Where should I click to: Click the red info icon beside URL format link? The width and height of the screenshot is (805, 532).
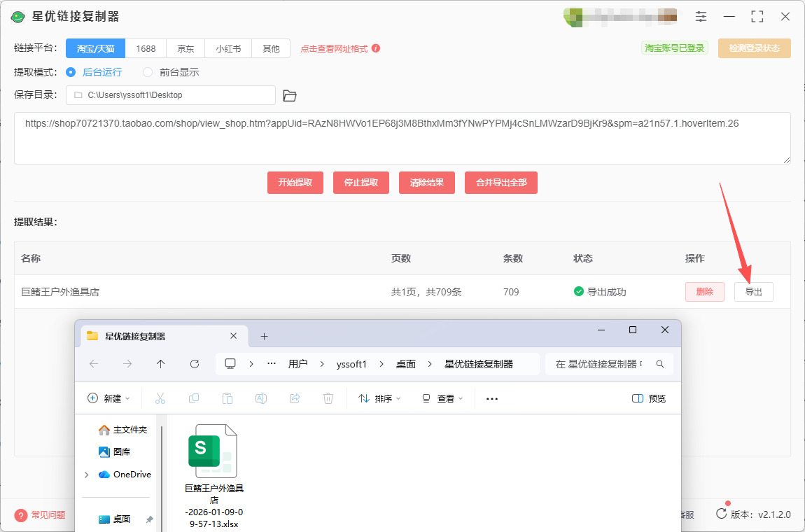(376, 48)
